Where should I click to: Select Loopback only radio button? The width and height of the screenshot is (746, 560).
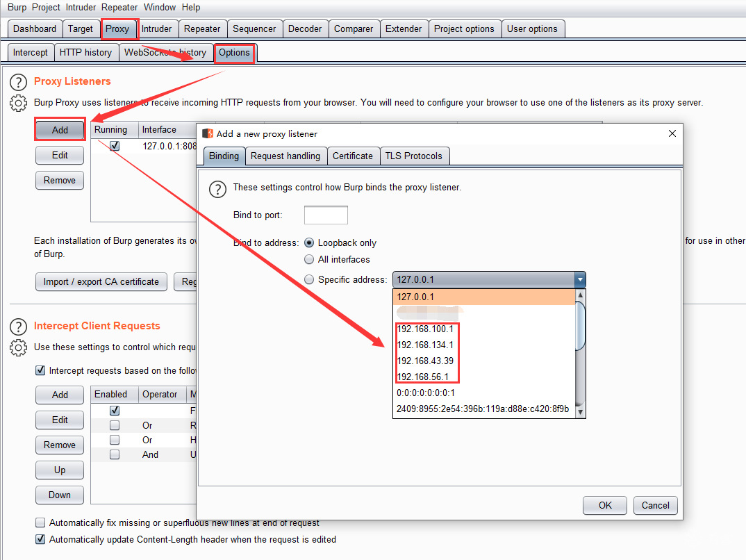click(309, 242)
